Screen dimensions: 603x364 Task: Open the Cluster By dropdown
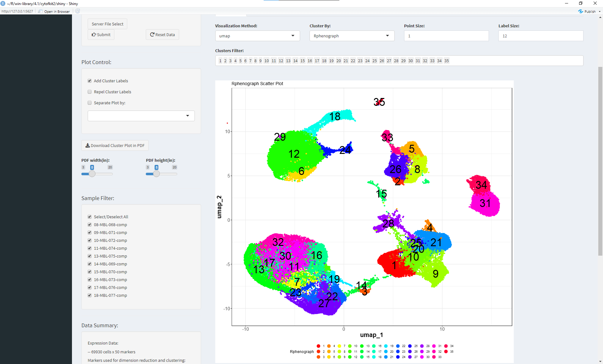click(352, 36)
